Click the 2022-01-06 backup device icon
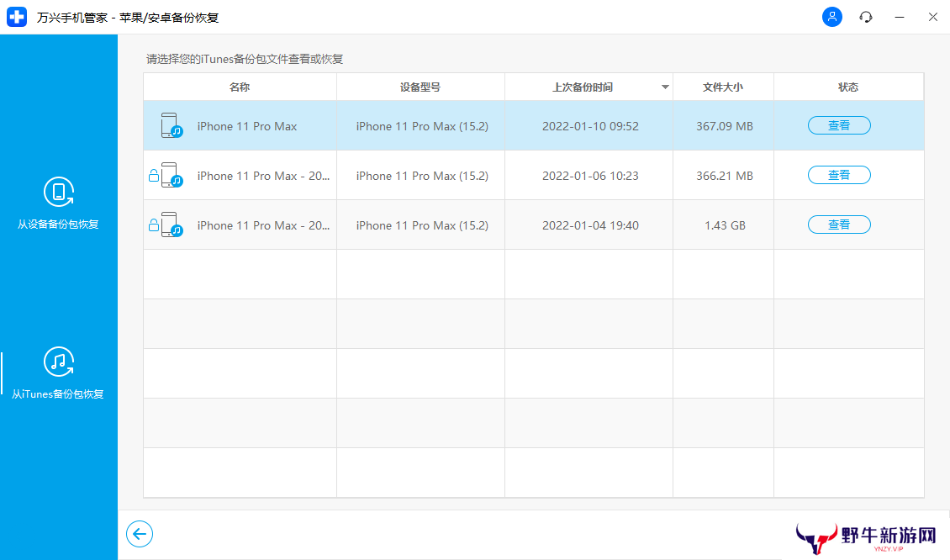The height and width of the screenshot is (560, 950). click(172, 175)
